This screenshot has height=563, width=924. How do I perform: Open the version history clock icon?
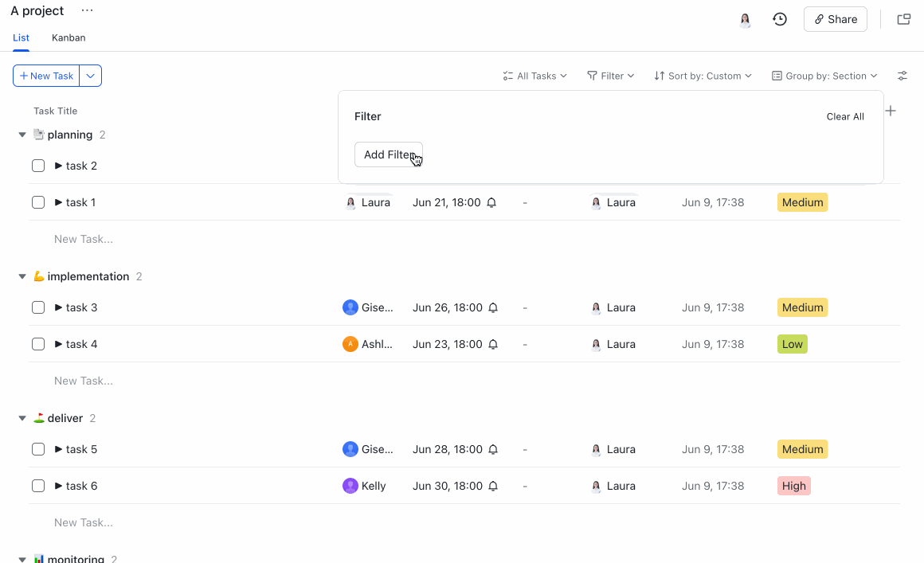pyautogui.click(x=779, y=18)
